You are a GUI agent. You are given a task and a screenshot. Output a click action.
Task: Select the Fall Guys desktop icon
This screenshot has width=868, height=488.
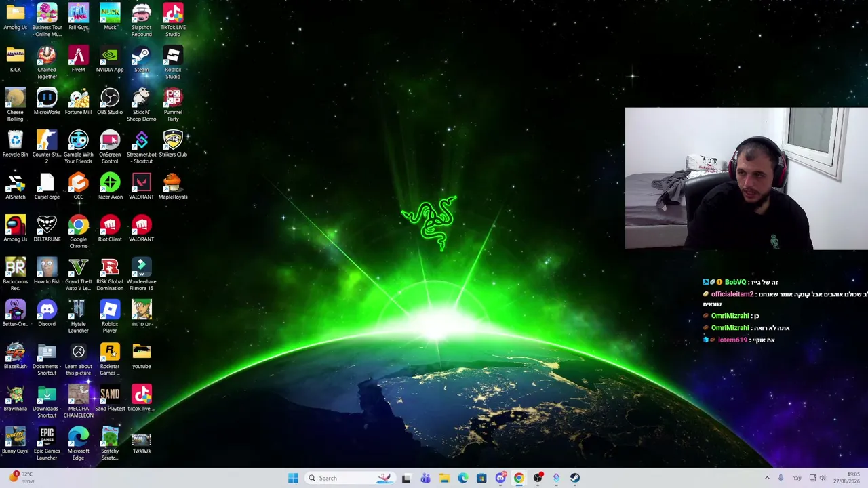78,18
